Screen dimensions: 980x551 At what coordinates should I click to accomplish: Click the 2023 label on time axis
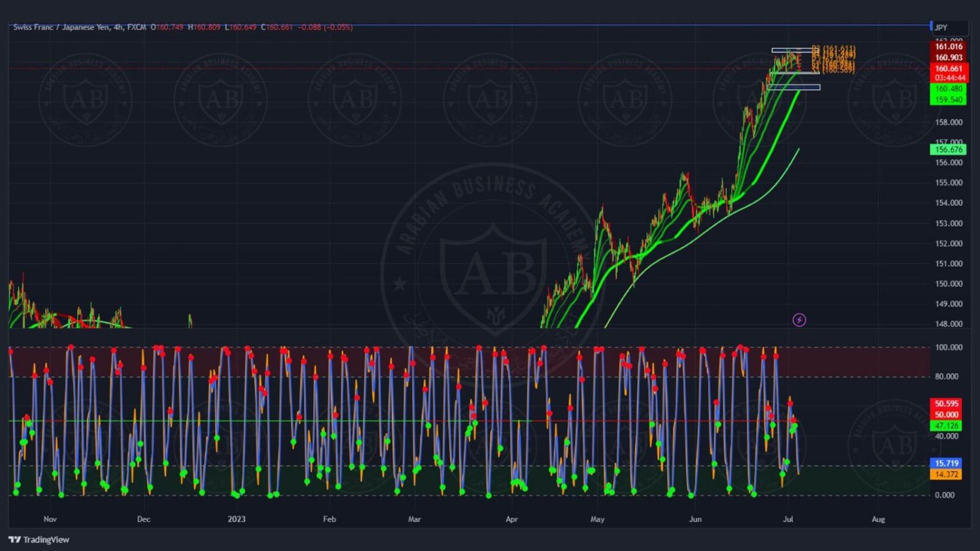tap(237, 519)
